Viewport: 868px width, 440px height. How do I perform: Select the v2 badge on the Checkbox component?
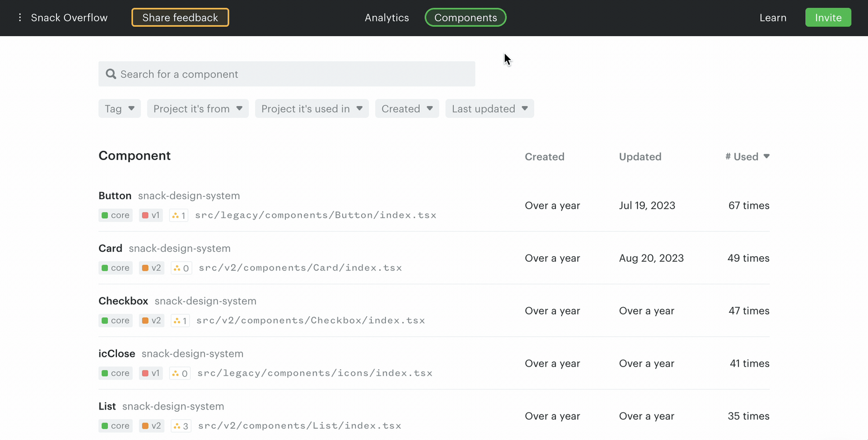point(151,320)
